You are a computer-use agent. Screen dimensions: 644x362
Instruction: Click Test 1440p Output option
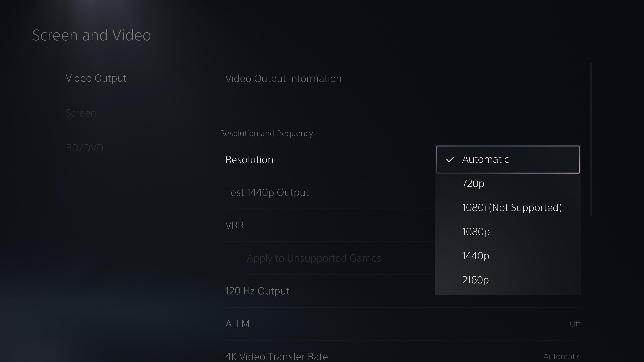click(x=267, y=192)
